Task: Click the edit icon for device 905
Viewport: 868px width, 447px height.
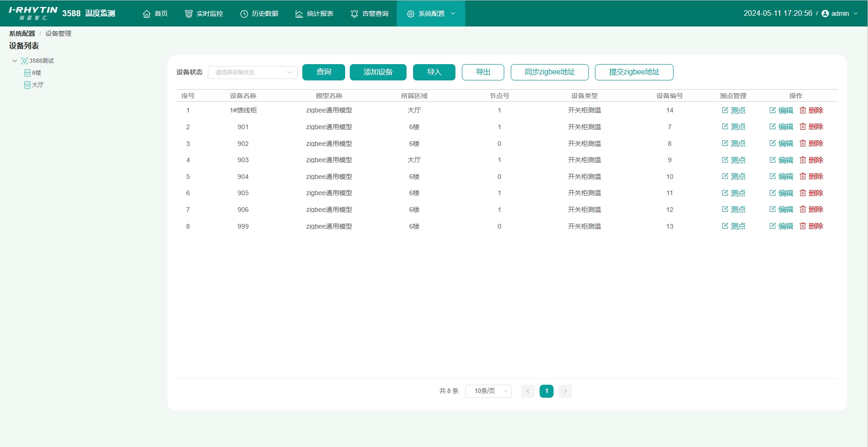Action: tap(773, 193)
